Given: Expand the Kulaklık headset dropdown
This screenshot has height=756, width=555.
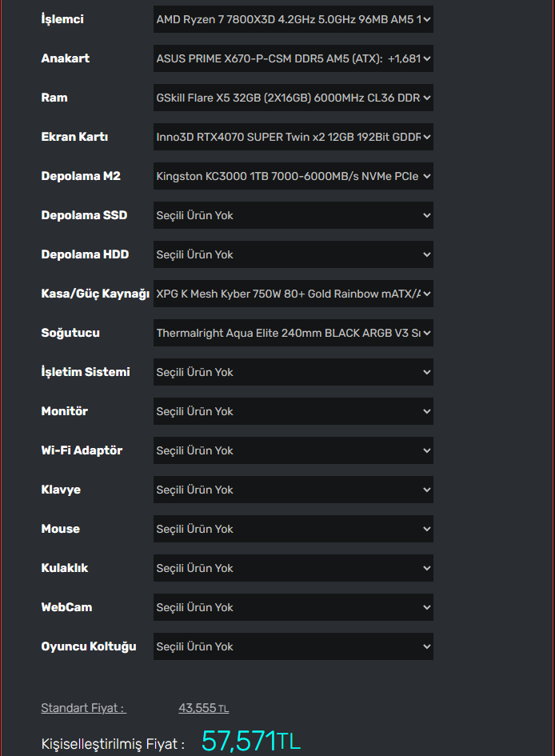Looking at the screenshot, I should pyautogui.click(x=293, y=568).
